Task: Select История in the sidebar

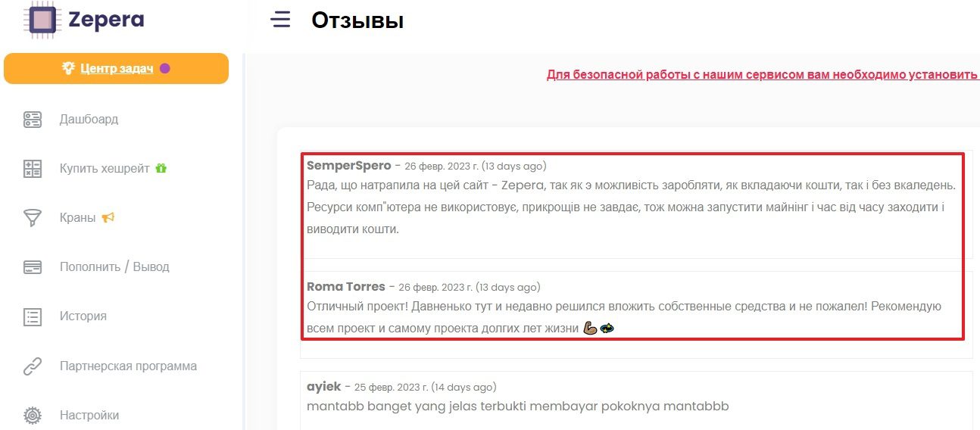Action: (83, 316)
